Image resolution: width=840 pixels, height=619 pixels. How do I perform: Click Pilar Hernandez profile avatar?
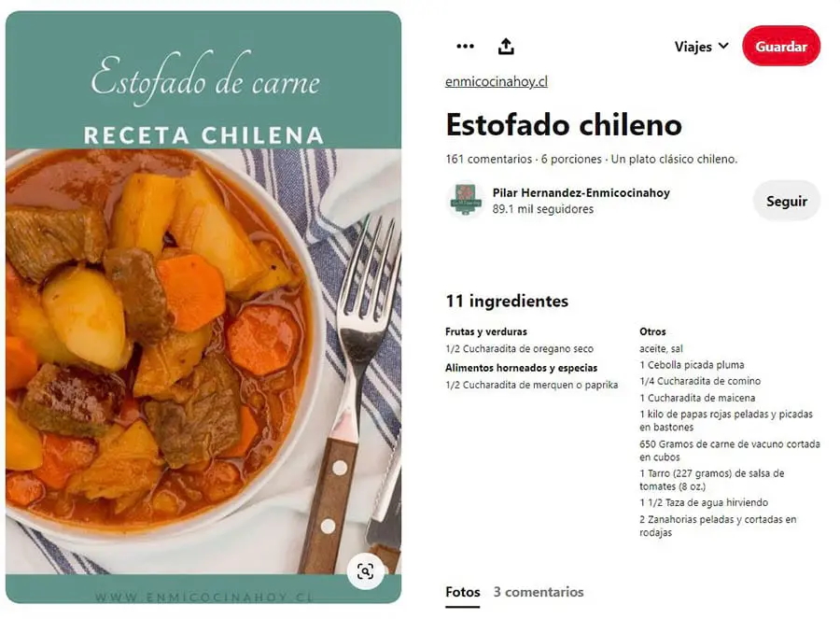tap(466, 200)
